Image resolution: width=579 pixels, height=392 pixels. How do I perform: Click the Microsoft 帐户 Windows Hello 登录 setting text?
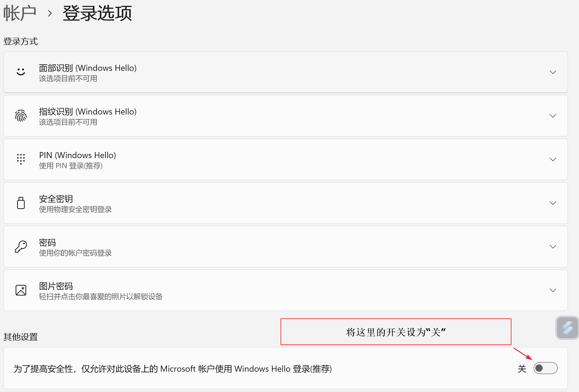point(173,369)
